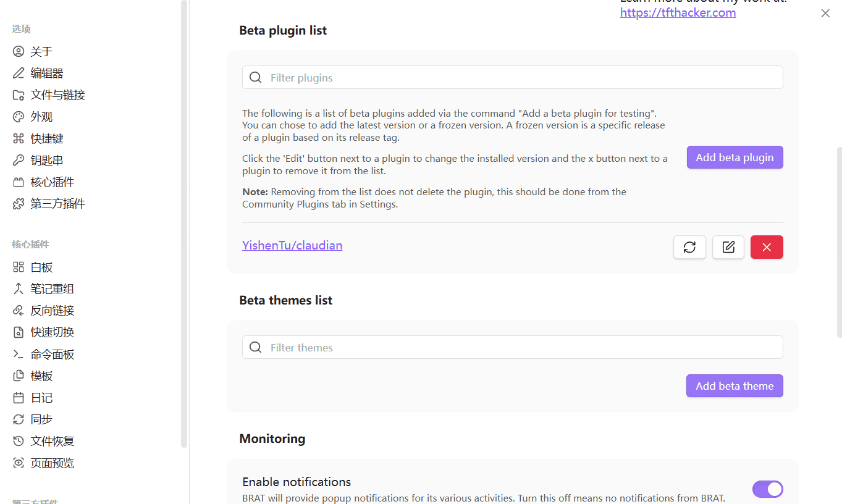Click the pencil icon next to 编辑器

point(19,73)
